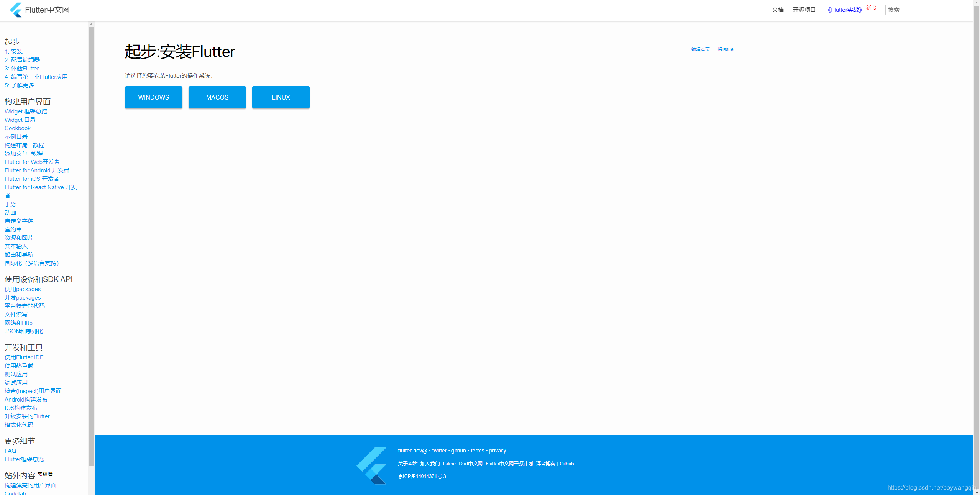
Task: Open the 使用热重载 link
Action: [19, 366]
